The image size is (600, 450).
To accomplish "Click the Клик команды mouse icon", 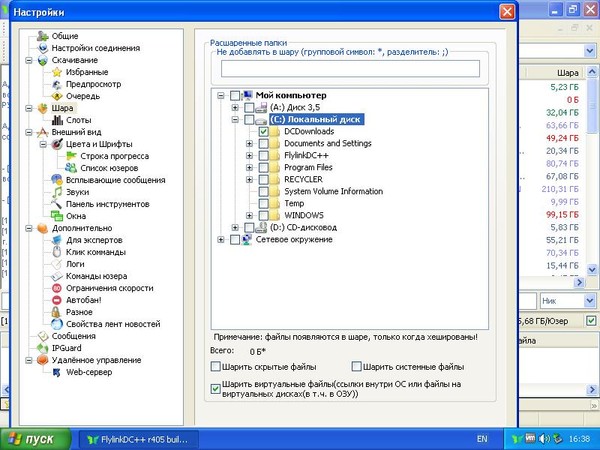I will pyautogui.click(x=57, y=252).
